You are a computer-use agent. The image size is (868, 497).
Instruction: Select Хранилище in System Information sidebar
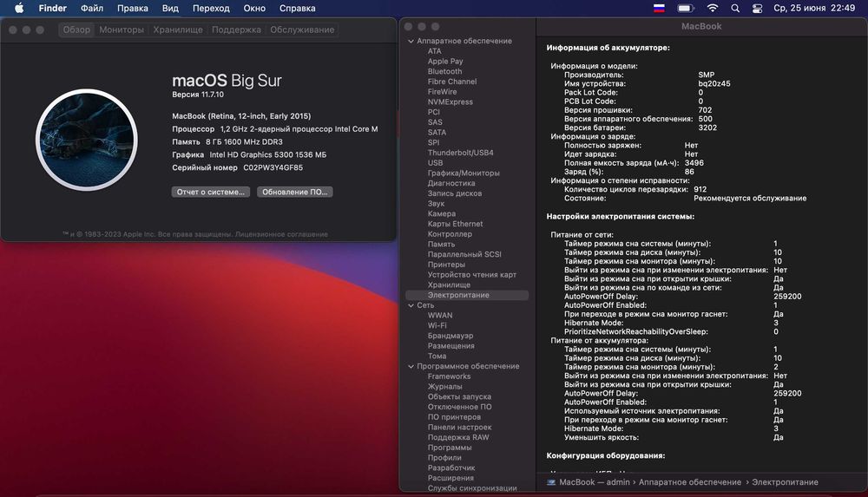coord(449,285)
